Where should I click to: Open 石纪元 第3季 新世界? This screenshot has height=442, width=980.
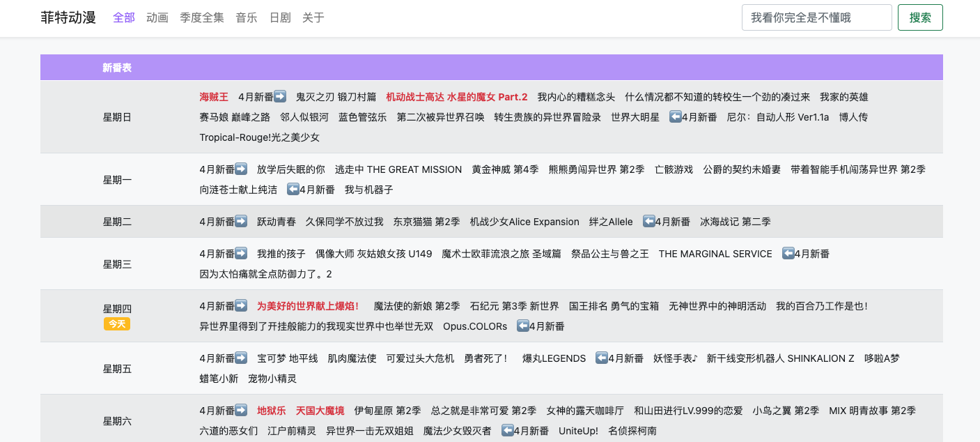point(515,306)
